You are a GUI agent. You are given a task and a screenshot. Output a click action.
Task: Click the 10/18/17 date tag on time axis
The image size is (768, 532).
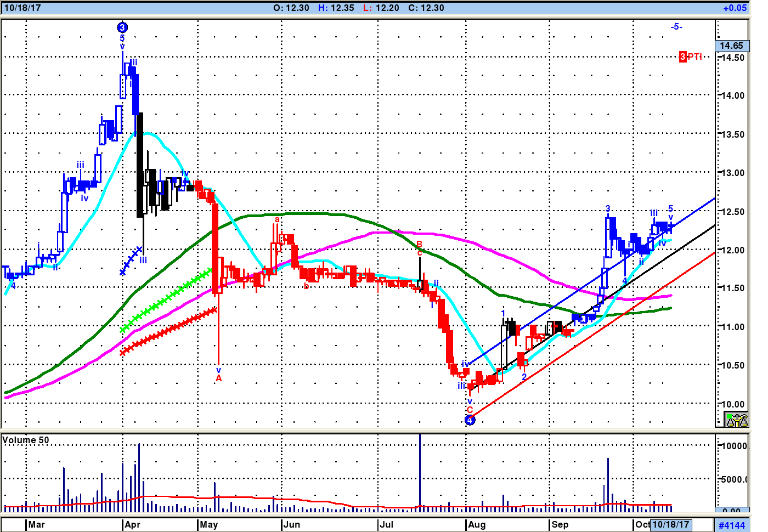point(670,524)
